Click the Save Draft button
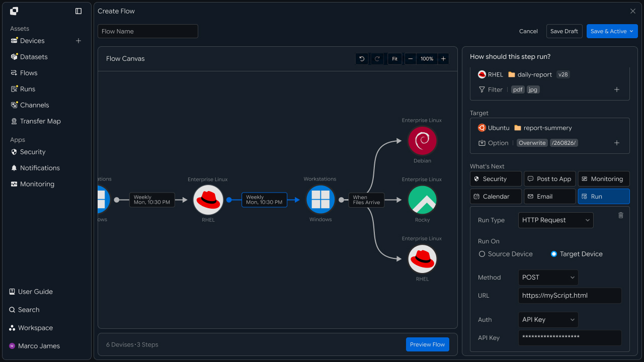The image size is (644, 362). tap(564, 31)
